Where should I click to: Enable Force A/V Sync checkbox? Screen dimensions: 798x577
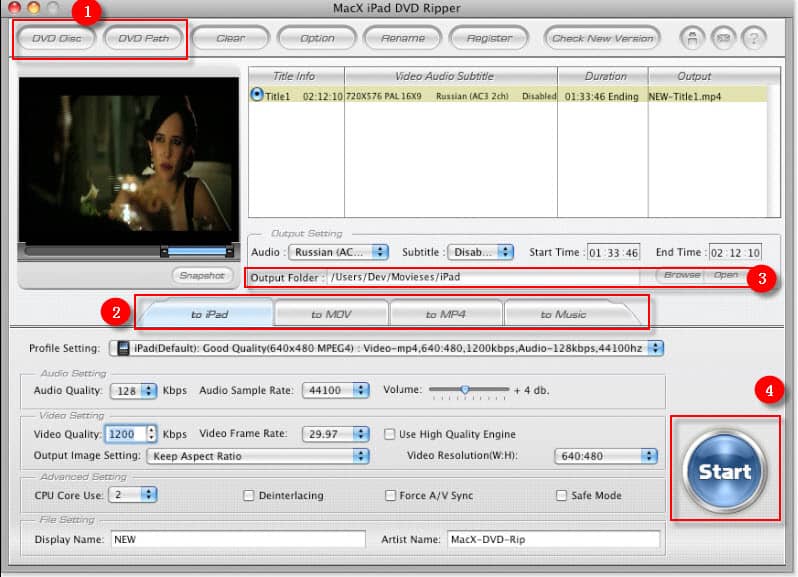pos(390,495)
